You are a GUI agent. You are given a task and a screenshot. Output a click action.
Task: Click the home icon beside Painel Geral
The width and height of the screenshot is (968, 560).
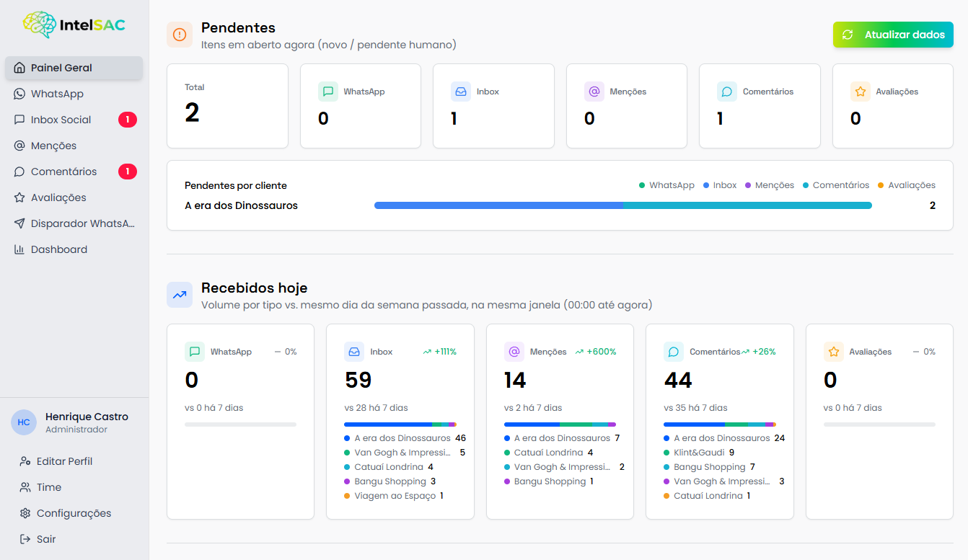pos(19,68)
